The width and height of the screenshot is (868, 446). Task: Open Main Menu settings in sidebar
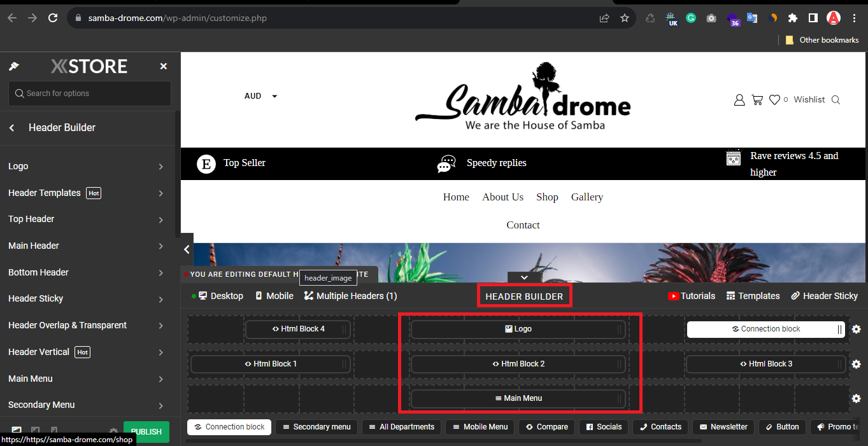[87, 379]
